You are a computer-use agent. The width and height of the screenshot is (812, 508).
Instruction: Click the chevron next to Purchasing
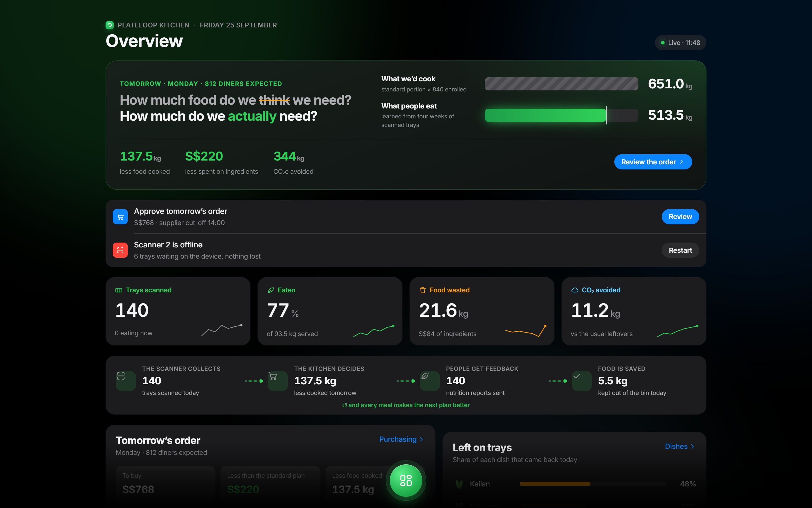click(x=421, y=439)
